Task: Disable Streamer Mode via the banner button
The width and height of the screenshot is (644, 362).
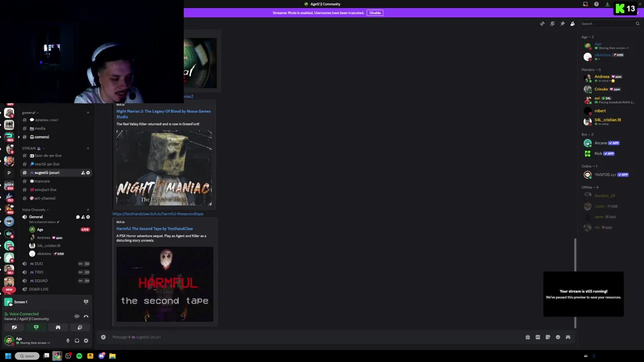Action: click(x=375, y=13)
